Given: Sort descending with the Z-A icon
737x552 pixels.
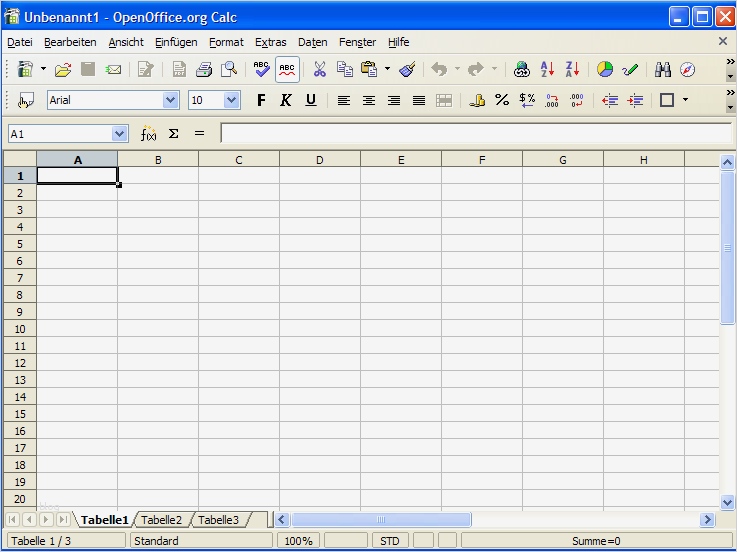Looking at the screenshot, I should pos(572,70).
